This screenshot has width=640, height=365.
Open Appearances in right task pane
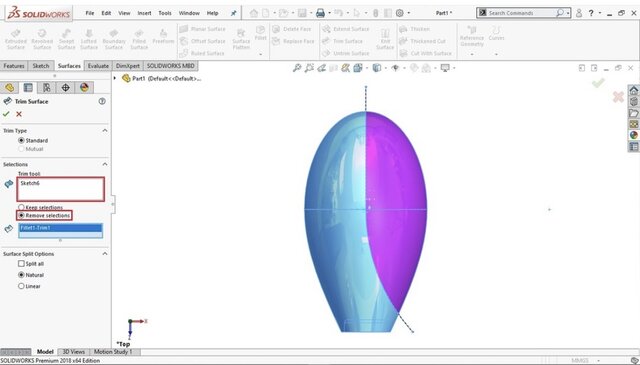pyautogui.click(x=633, y=135)
